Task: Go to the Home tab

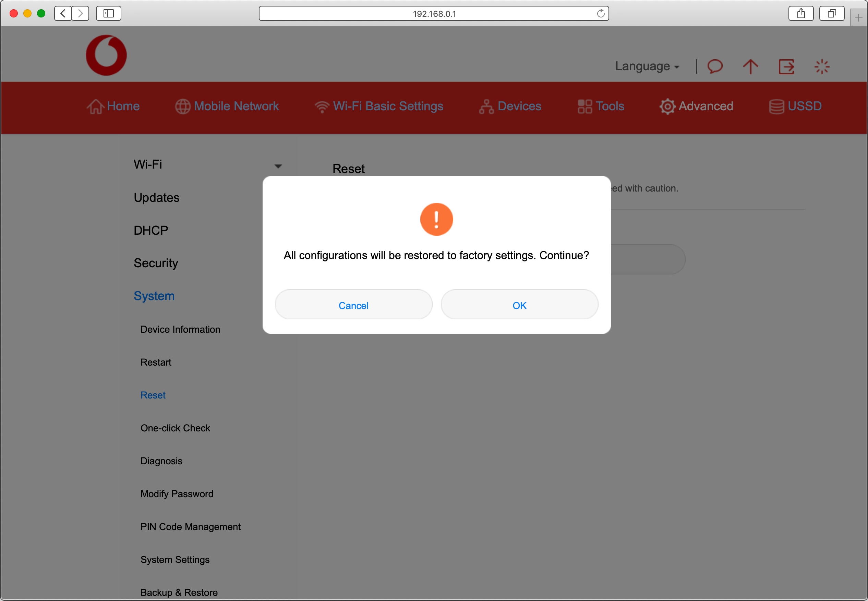Action: click(113, 106)
